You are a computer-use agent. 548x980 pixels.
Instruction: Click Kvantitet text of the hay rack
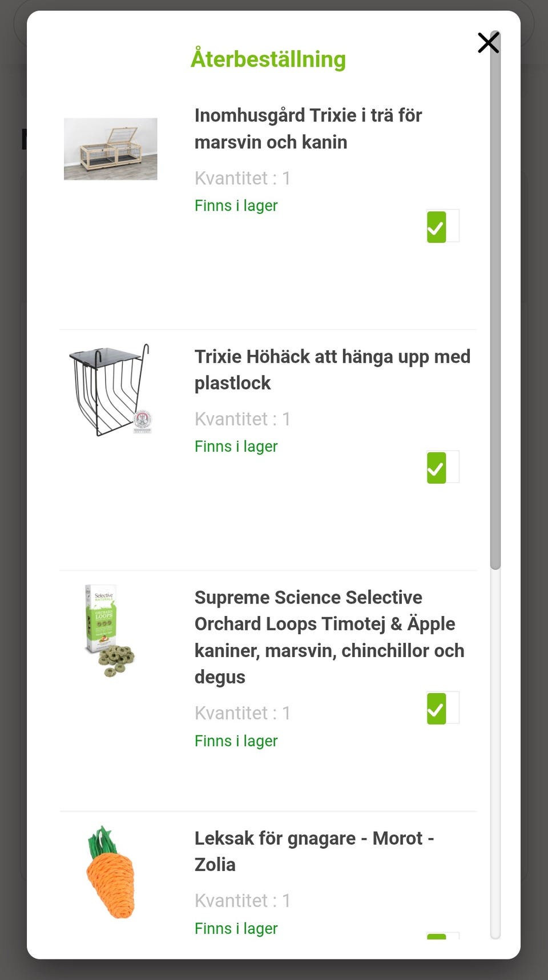click(243, 419)
